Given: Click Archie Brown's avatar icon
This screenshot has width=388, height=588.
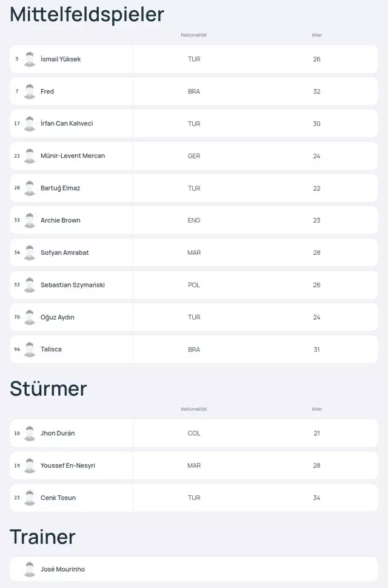Looking at the screenshot, I should point(30,220).
